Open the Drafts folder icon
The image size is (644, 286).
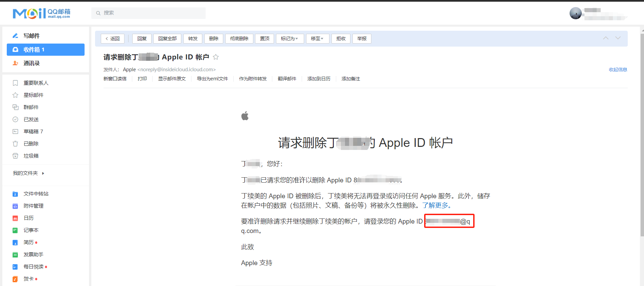click(15, 132)
